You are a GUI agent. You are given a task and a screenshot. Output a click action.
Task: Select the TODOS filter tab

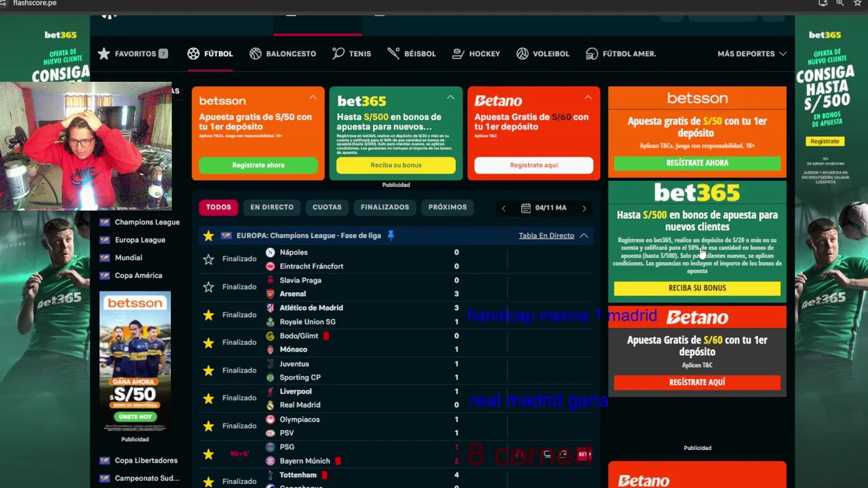click(x=218, y=207)
